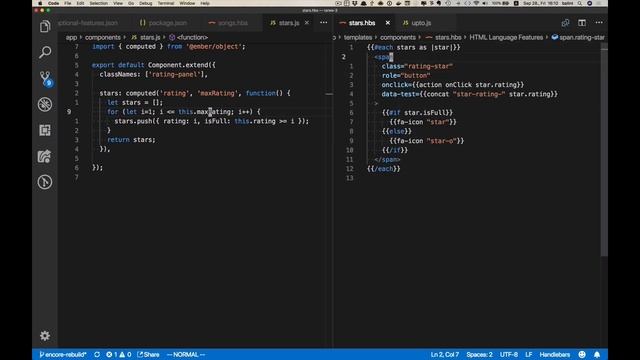Open the Search view in activity bar
This screenshot has height=360, width=640.
(x=45, y=52)
